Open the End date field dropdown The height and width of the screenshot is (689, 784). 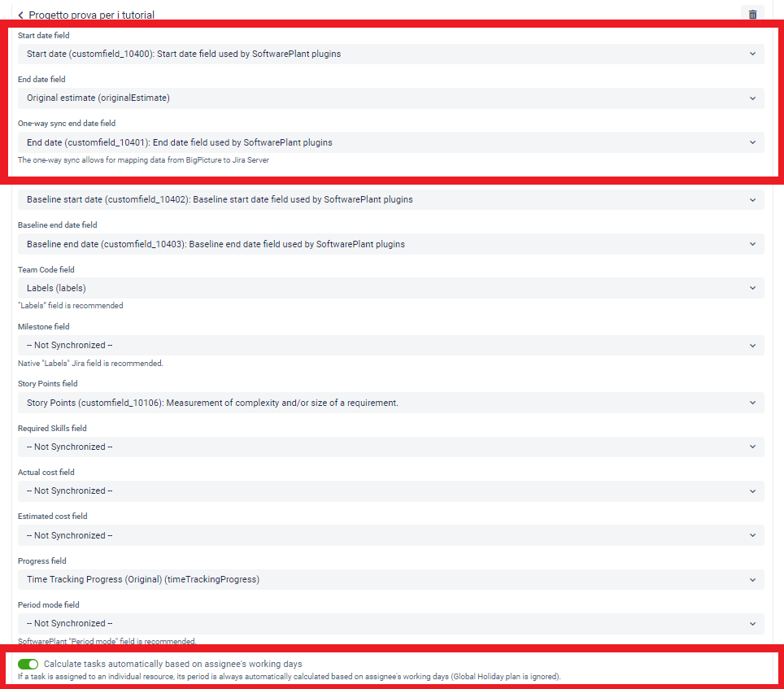(390, 98)
